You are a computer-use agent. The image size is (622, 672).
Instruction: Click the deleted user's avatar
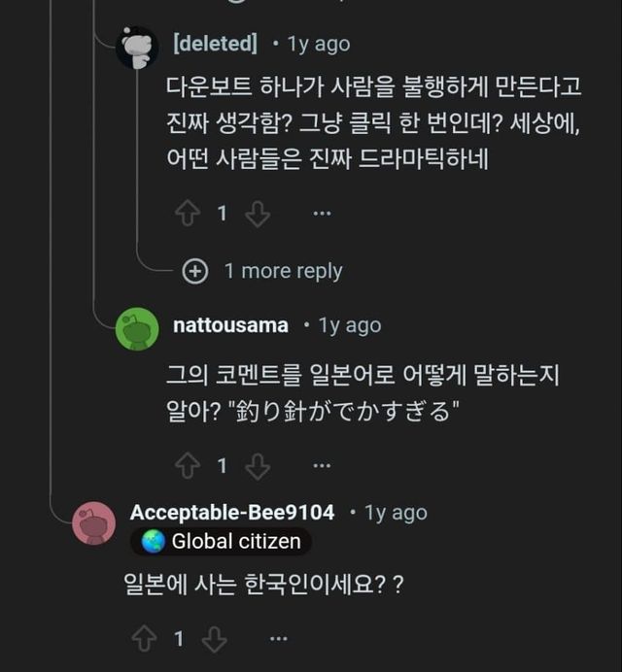click(137, 47)
